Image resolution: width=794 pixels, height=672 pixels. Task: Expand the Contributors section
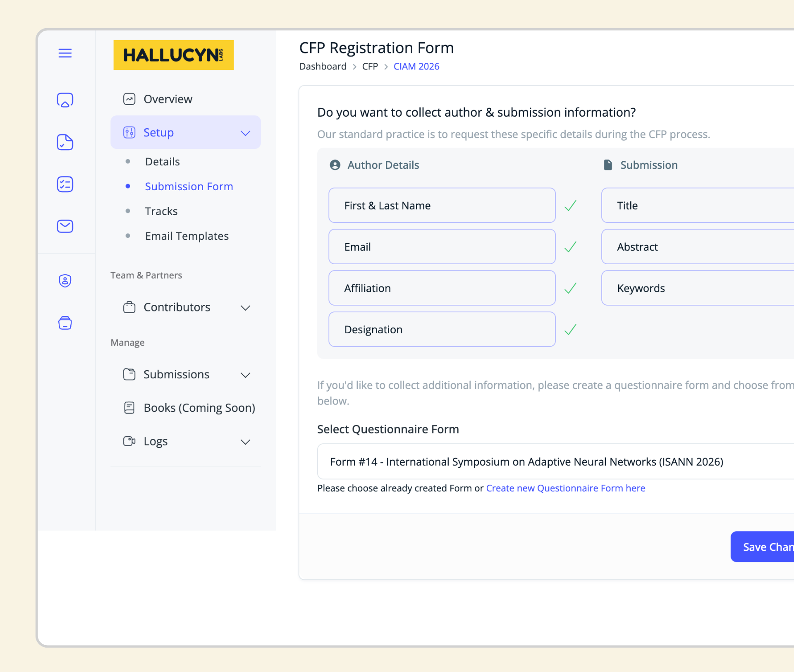(245, 308)
